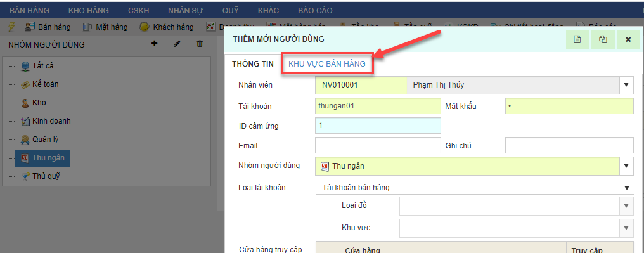Select Thủ quỹ user group
The width and height of the screenshot is (644, 253).
pyautogui.click(x=41, y=177)
